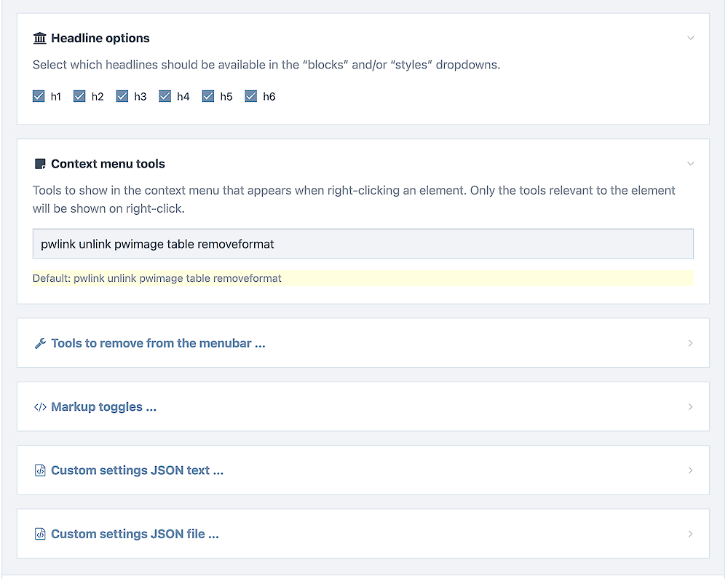Viewport: 728px width, 579px height.
Task: Collapse the Headline options section chevron
Action: [690, 38]
